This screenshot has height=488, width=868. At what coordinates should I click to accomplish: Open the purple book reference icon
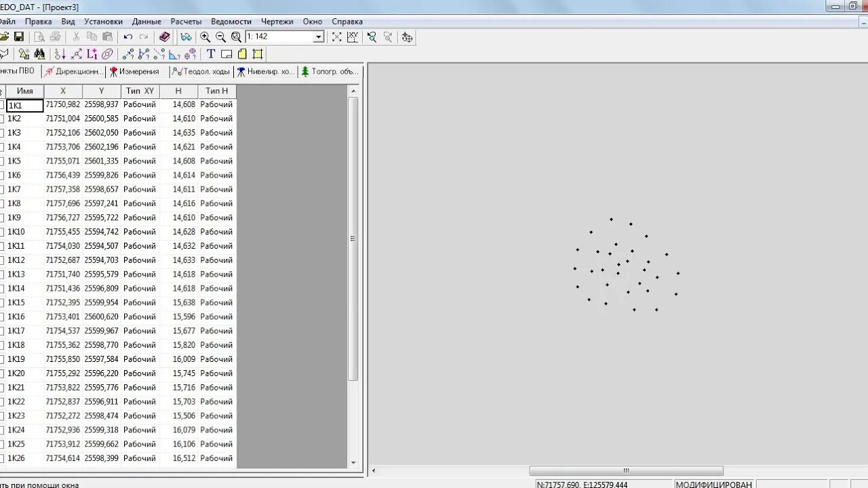point(165,37)
